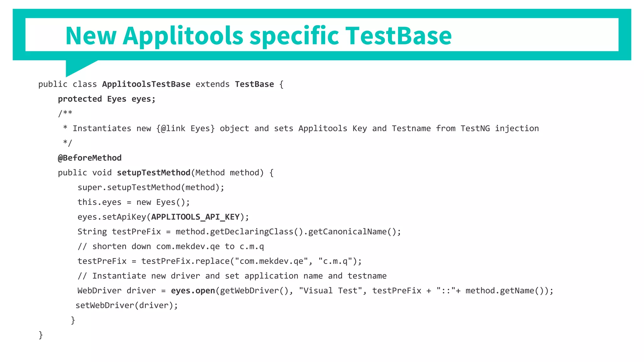
Task: Click the eyes.open call text
Action: [193, 291]
